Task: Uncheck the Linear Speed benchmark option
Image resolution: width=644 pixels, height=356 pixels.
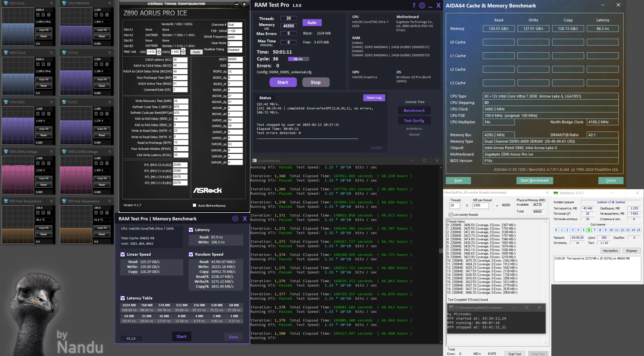Action: [x=123, y=254]
